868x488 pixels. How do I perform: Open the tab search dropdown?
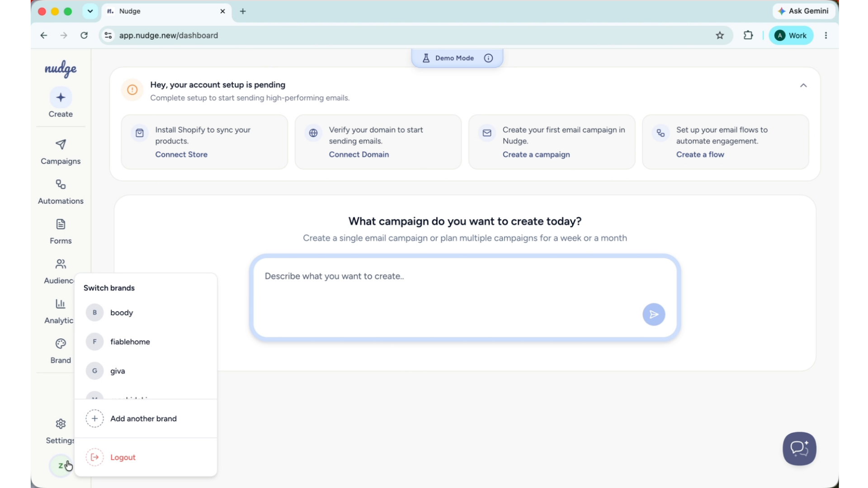click(90, 11)
